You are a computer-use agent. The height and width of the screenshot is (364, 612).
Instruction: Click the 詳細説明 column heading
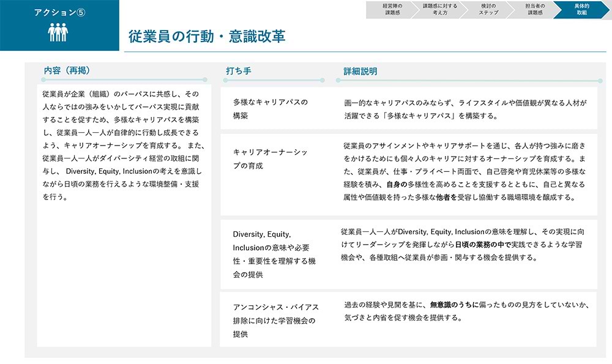[360, 72]
